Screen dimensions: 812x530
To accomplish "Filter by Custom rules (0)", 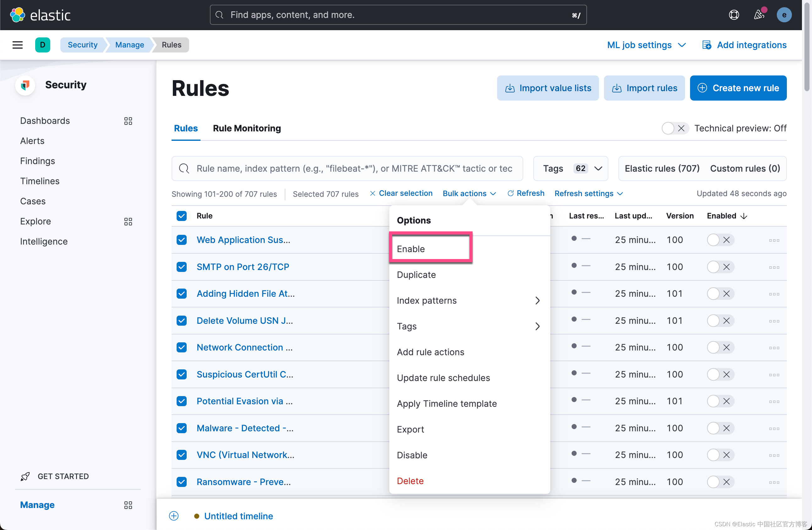I will (745, 168).
